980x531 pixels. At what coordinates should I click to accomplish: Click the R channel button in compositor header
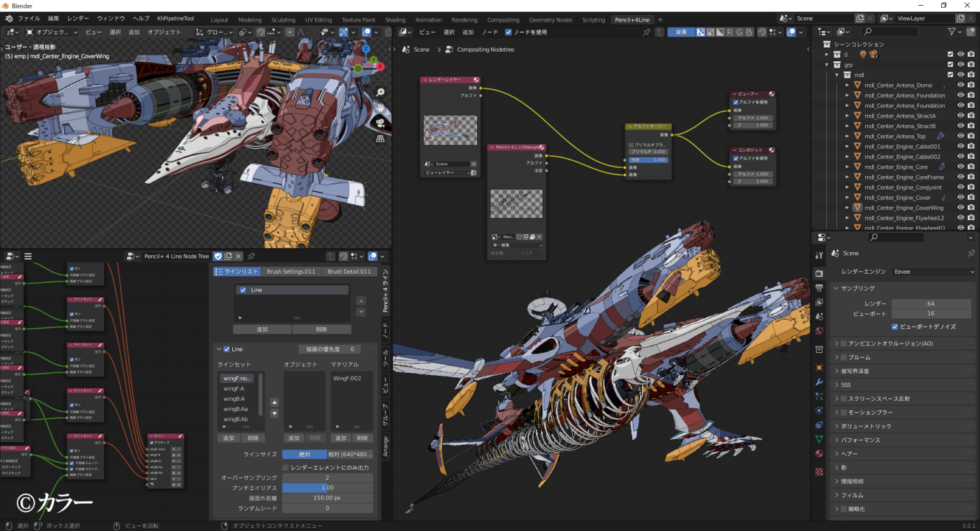(x=730, y=32)
